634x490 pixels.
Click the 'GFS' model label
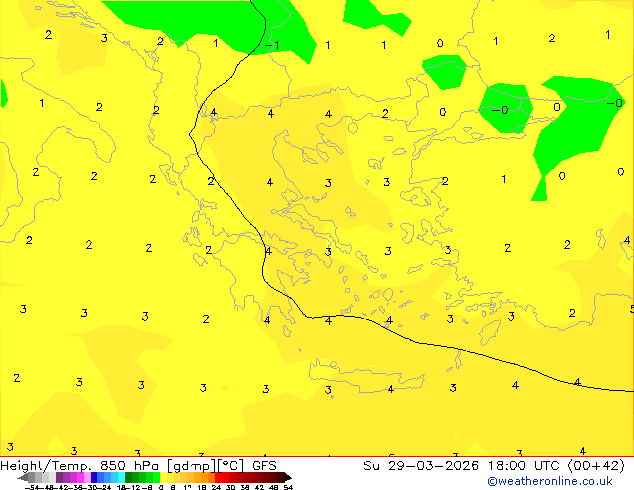[x=264, y=466]
